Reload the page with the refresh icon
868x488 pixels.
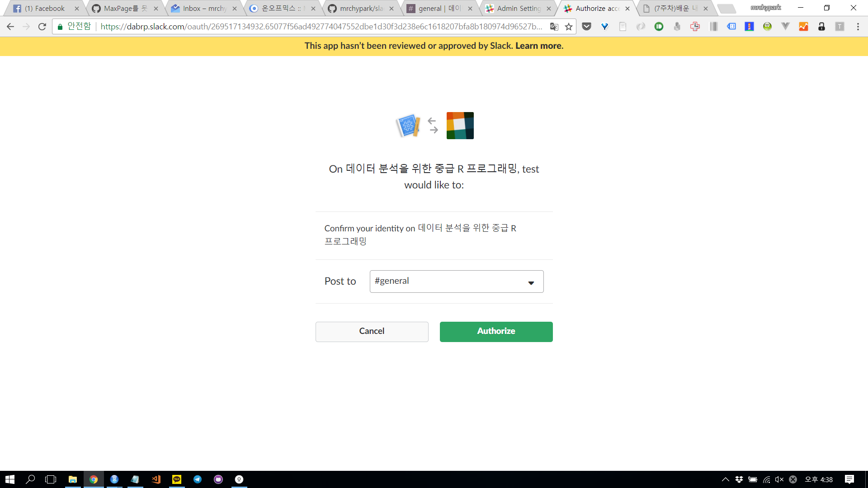click(x=42, y=27)
